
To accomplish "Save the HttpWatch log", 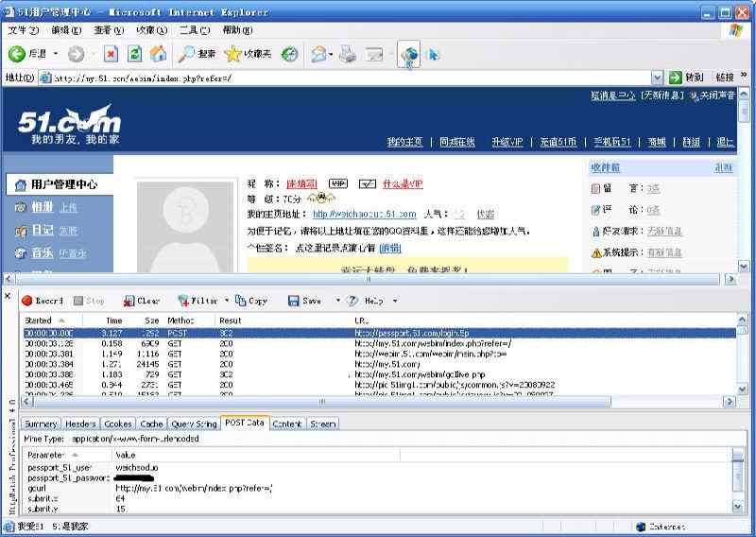I will 304,301.
